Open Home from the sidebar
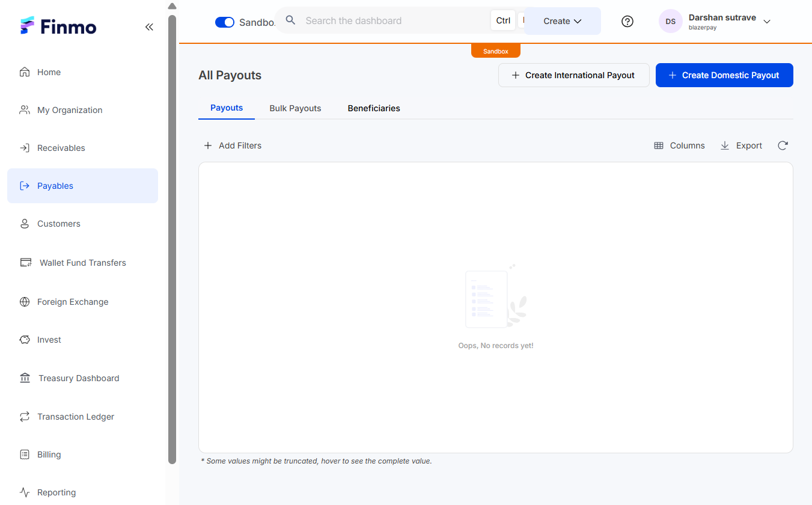The height and width of the screenshot is (505, 812). point(82,72)
